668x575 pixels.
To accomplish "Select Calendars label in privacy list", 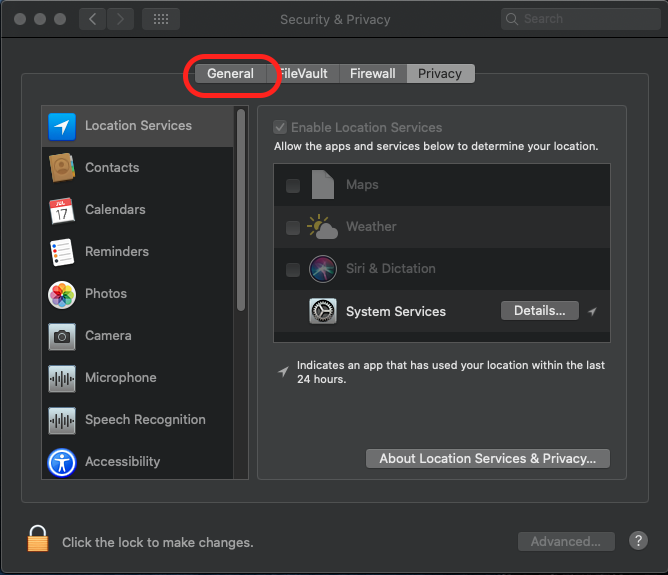I will 115,210.
